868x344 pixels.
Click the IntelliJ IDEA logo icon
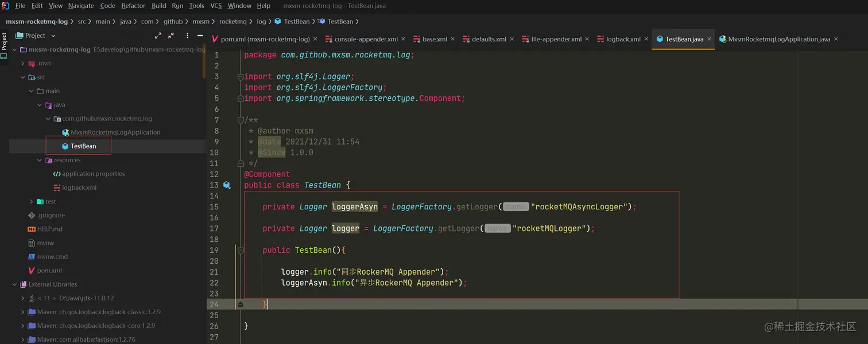pyautogui.click(x=5, y=6)
